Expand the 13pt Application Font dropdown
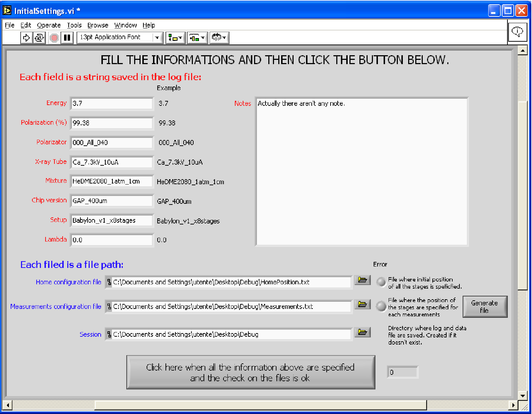This screenshot has width=532, height=414. [x=157, y=37]
